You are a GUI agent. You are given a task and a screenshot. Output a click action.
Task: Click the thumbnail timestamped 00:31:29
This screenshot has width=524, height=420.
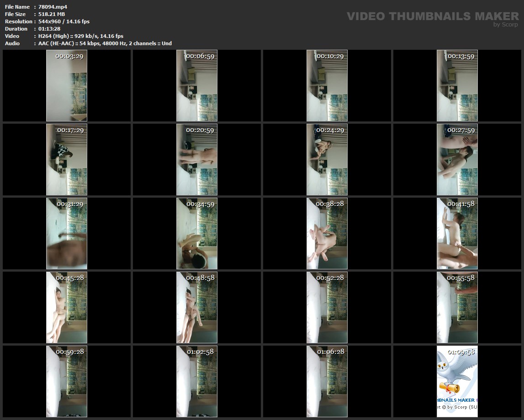tap(67, 233)
